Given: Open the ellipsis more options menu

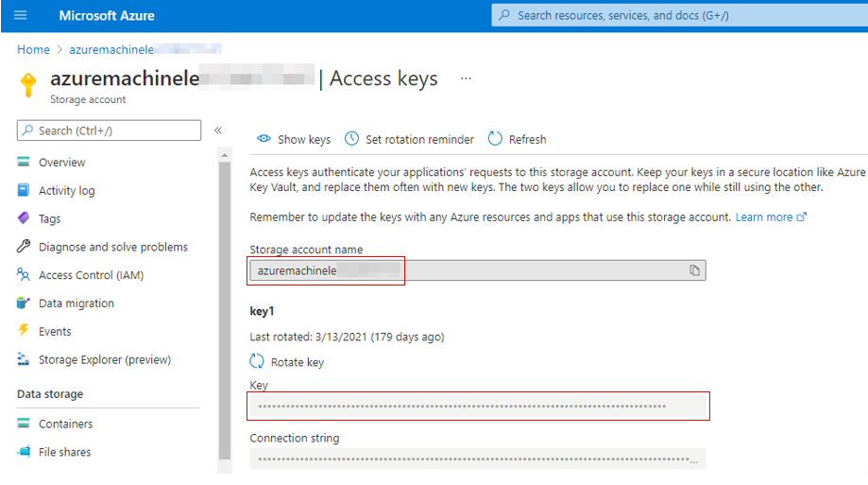Looking at the screenshot, I should coord(466,78).
